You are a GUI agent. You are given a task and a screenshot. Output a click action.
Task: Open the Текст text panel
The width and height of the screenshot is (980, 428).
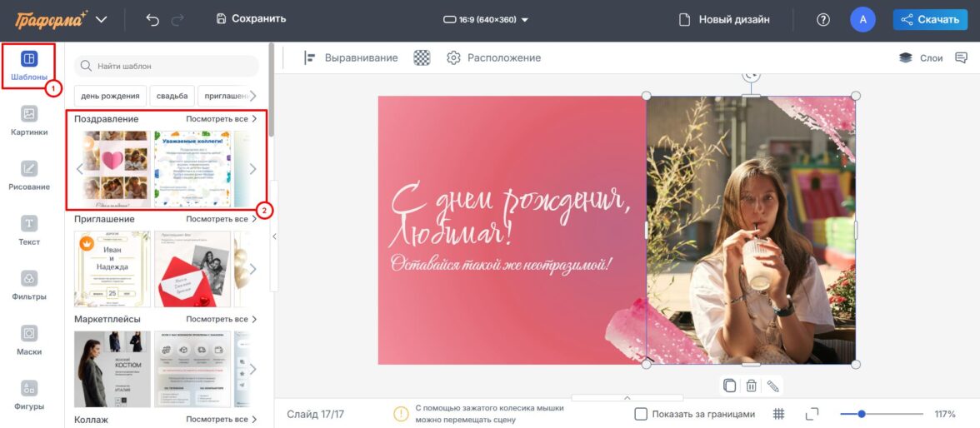pos(28,231)
